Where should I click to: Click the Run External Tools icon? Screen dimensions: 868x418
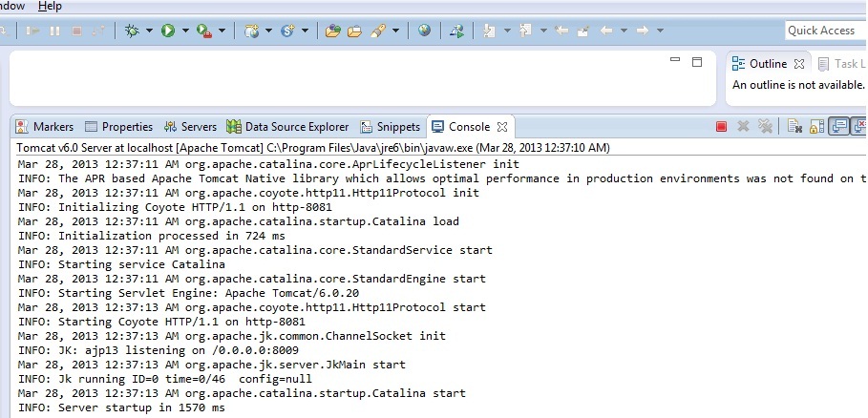click(x=204, y=31)
